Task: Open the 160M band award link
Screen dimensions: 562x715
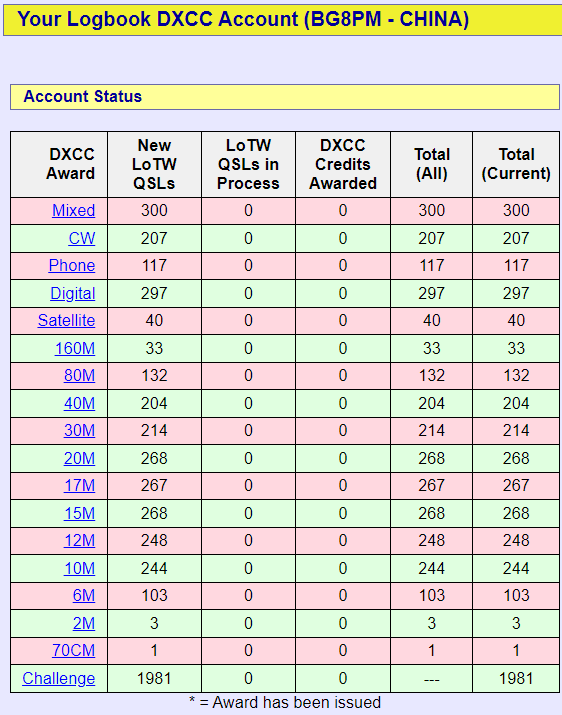Action: (x=75, y=349)
